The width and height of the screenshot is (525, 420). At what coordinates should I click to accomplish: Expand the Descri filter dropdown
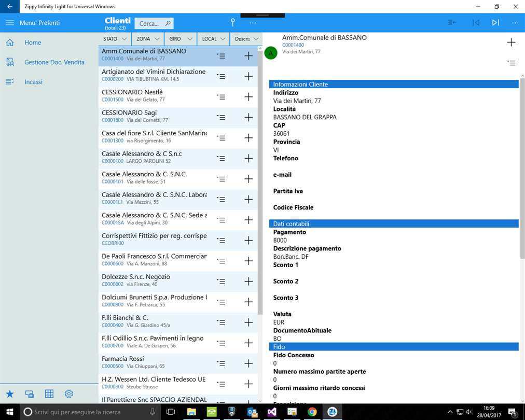(x=246, y=39)
